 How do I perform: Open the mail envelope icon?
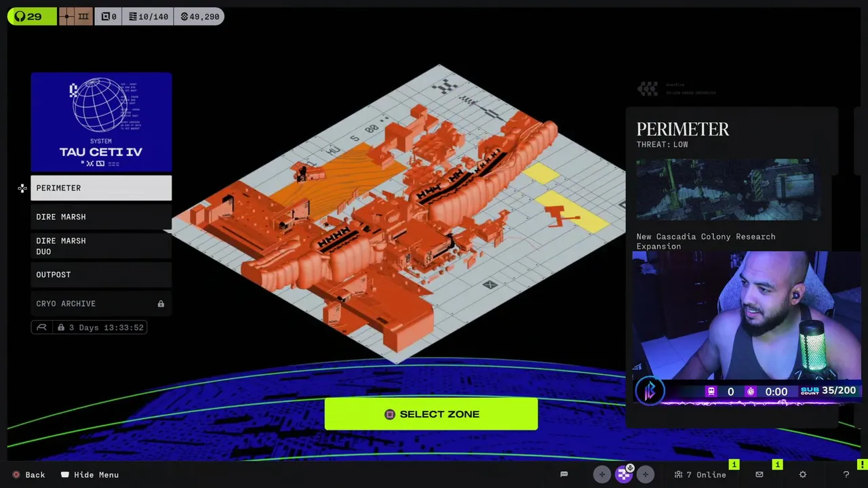759,474
